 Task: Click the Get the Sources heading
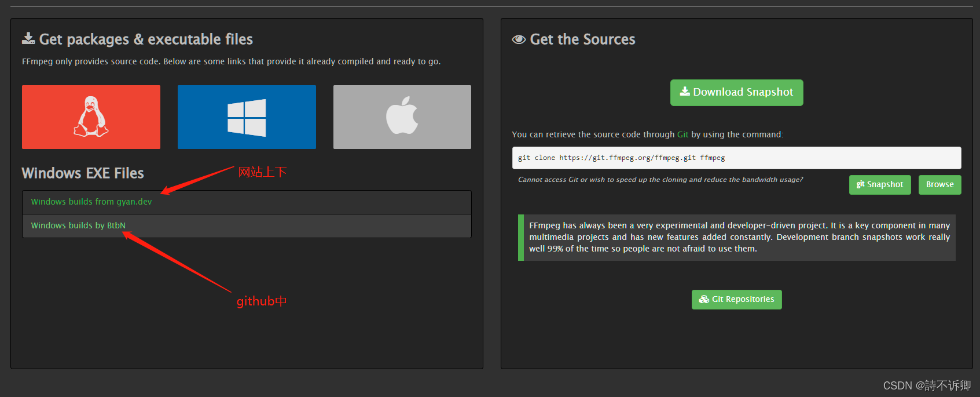pyautogui.click(x=582, y=39)
